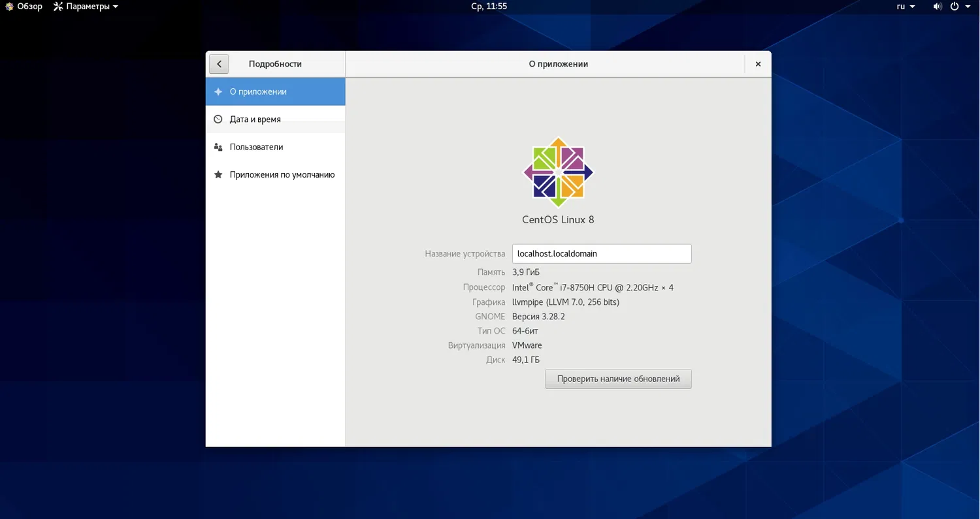Open the ru keyboard layout dropdown
This screenshot has height=519, width=980.
click(x=906, y=7)
